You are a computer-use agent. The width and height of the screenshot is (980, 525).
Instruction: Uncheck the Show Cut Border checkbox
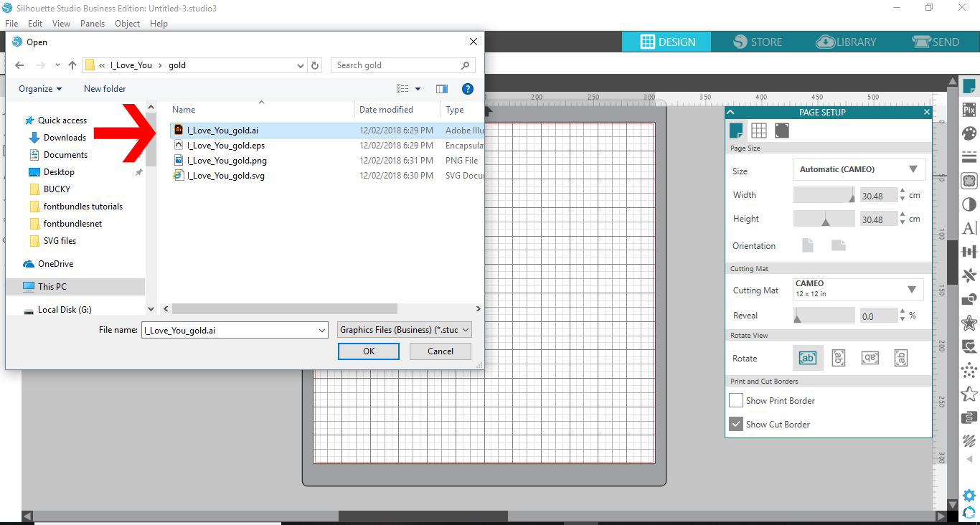click(x=736, y=424)
